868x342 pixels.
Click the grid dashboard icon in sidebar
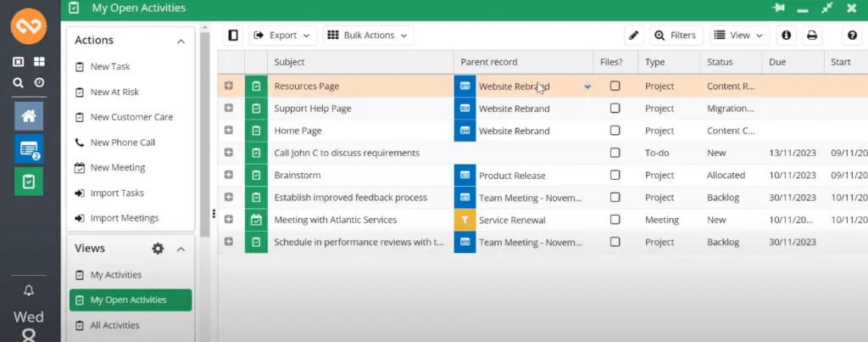click(39, 62)
